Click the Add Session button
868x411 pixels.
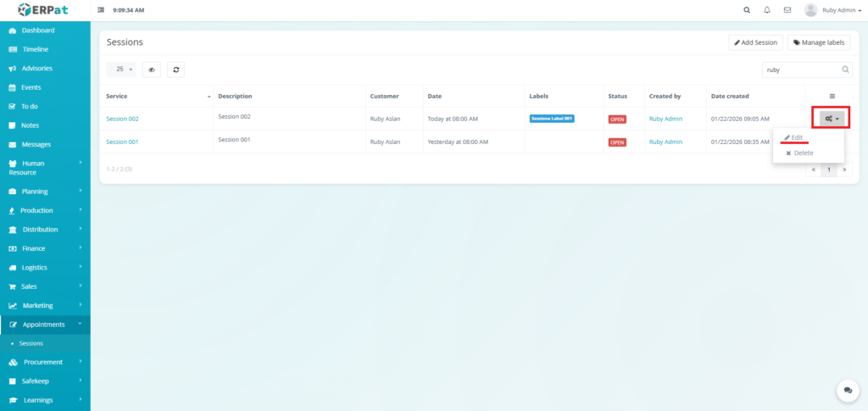click(x=755, y=42)
